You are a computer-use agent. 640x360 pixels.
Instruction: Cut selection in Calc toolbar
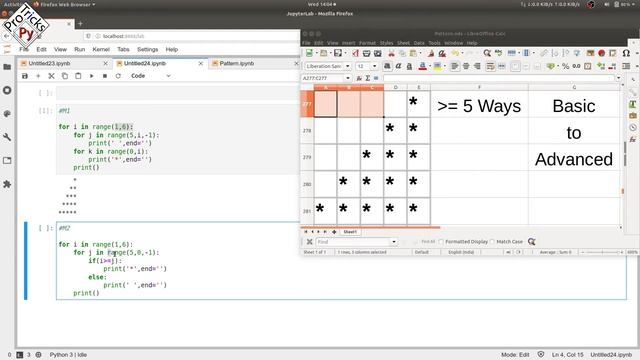[391, 53]
